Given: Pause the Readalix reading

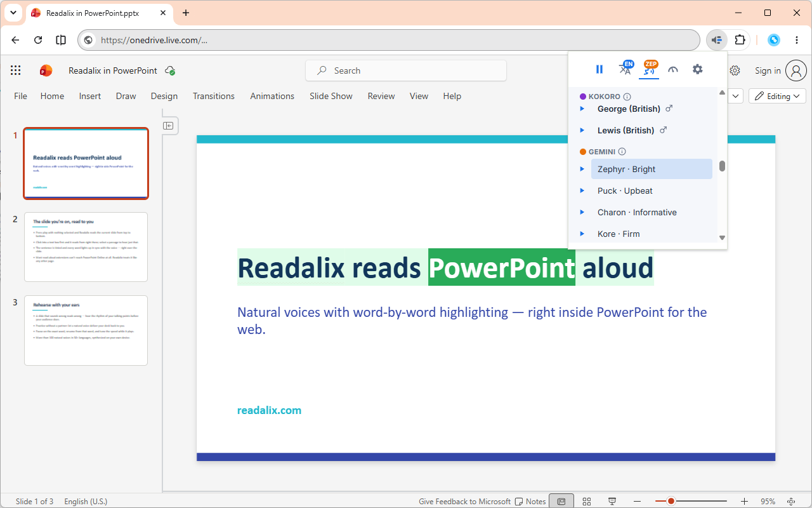Looking at the screenshot, I should [x=599, y=69].
